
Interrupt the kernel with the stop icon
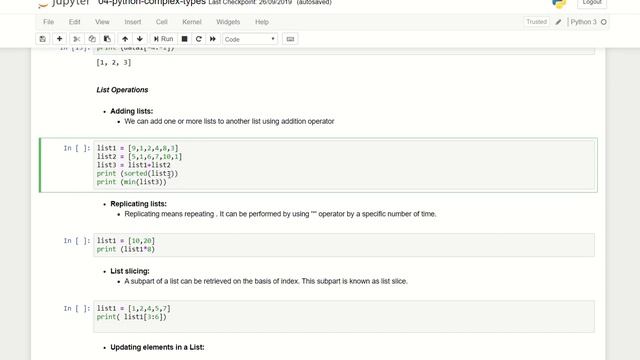click(184, 39)
